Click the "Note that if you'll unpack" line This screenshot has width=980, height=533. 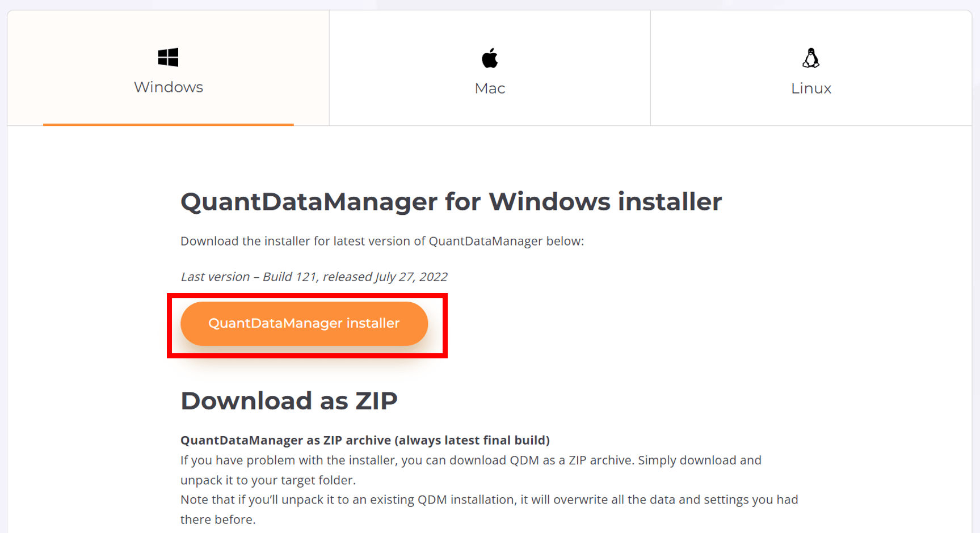(489, 500)
